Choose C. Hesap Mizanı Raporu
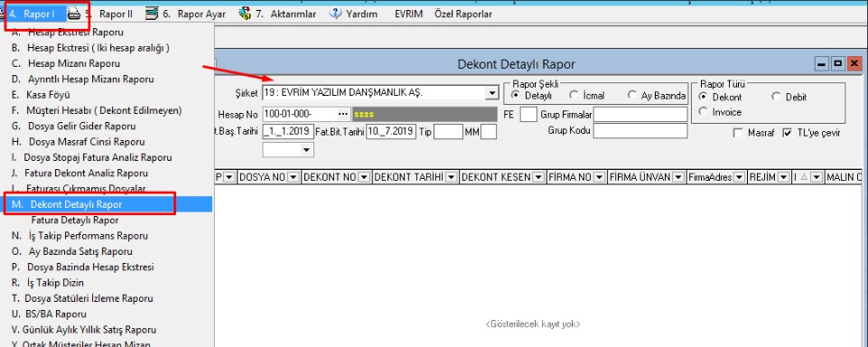This screenshot has height=347, width=868. 107,63
